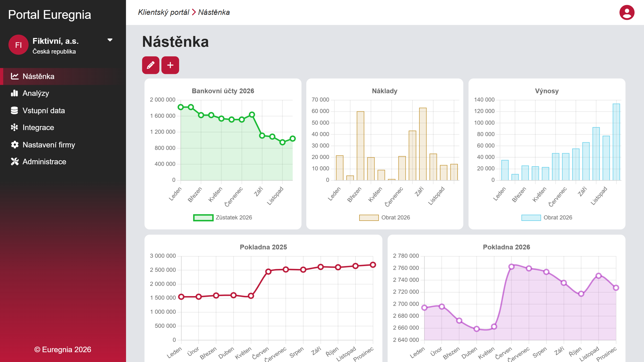The width and height of the screenshot is (644, 362).
Task: Click the tallest Září bar in Náklady chart
Action: tap(423, 144)
